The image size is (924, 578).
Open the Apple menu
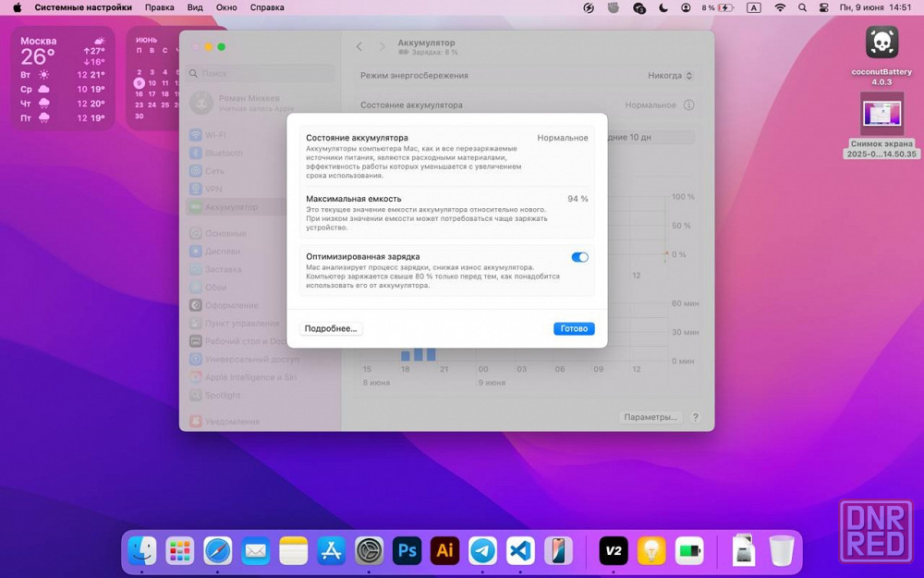coord(17,7)
